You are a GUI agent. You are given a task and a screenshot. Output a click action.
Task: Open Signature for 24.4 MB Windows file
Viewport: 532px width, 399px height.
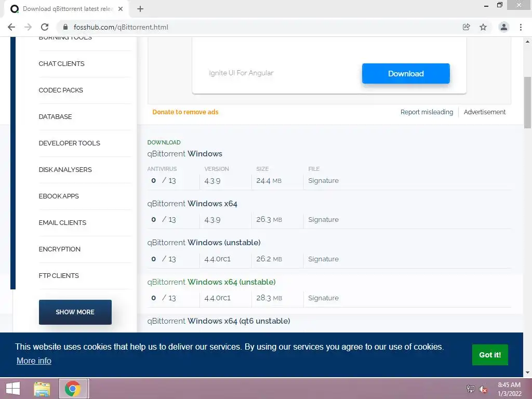323,180
